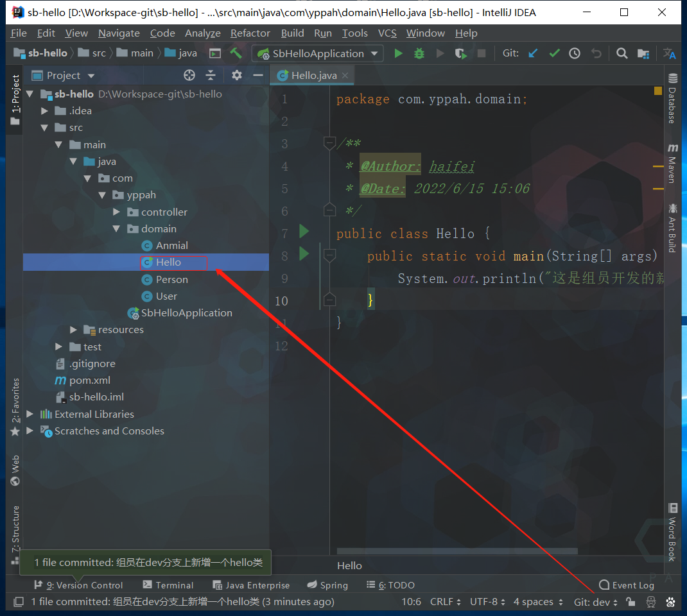The width and height of the screenshot is (687, 616).
Task: Toggle code folding at line 3
Action: [329, 142]
